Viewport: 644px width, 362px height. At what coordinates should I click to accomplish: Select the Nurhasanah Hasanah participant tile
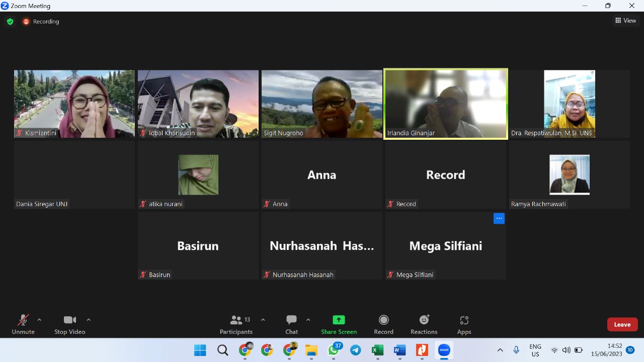pyautogui.click(x=322, y=246)
